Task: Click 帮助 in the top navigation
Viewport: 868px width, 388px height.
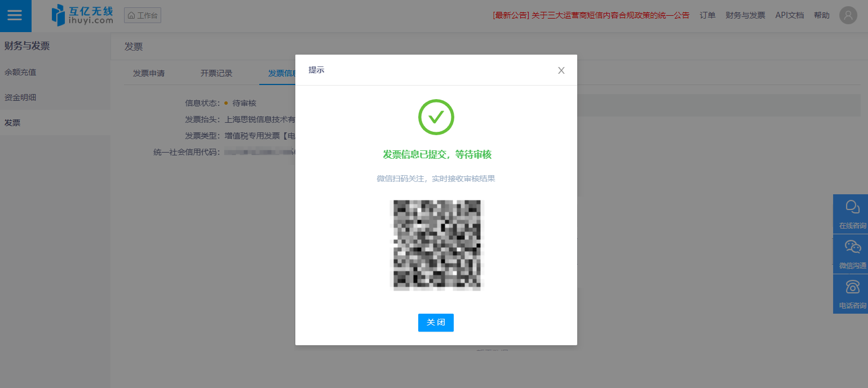Action: click(x=821, y=15)
